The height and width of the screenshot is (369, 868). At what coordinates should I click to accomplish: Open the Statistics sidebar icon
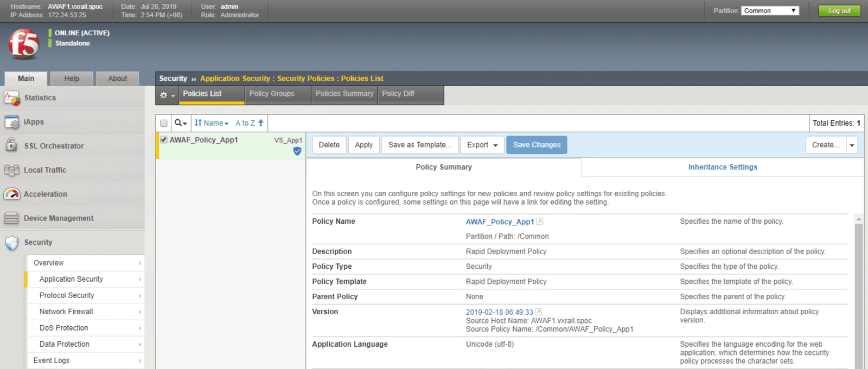(12, 98)
